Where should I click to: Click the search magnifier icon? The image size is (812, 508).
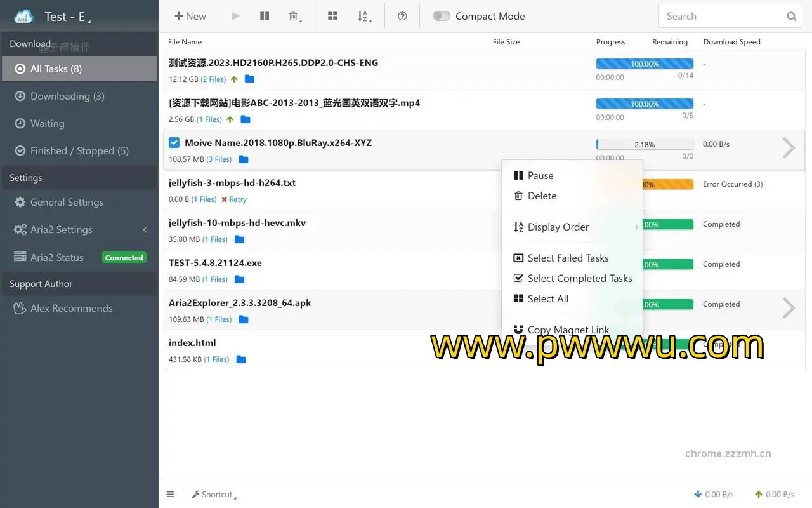pos(792,17)
